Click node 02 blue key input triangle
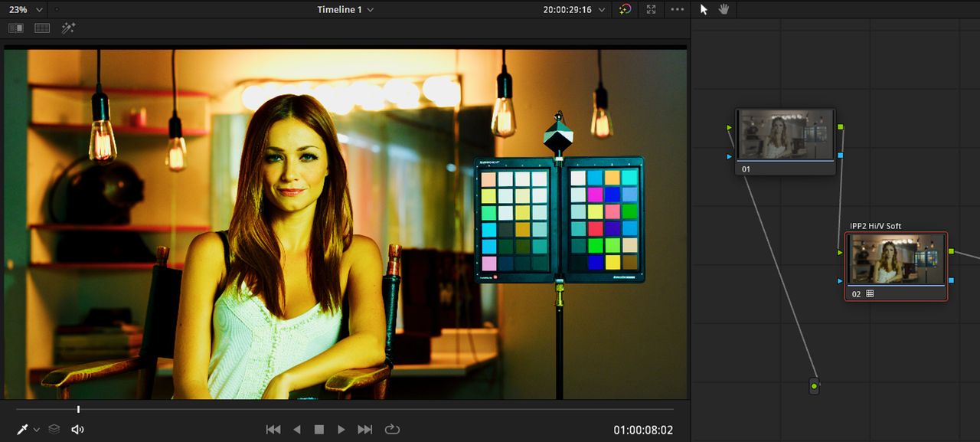The image size is (980, 442). 840,281
